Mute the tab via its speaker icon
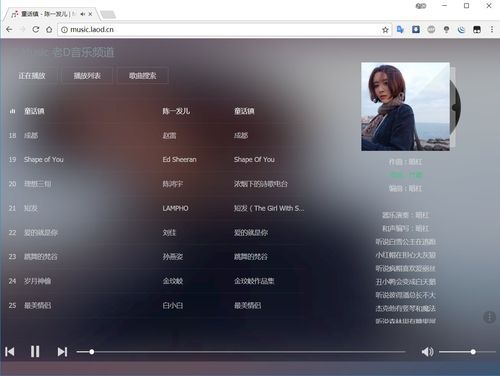 click(x=82, y=14)
